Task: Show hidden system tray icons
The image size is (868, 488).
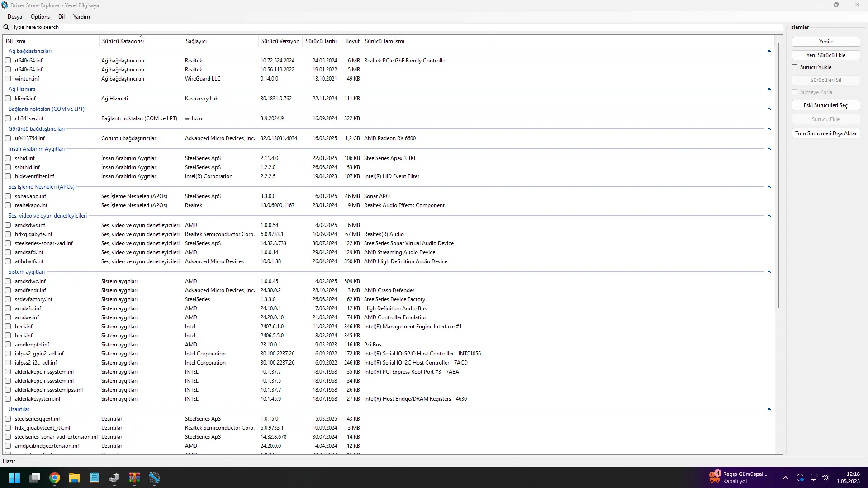Action: coord(786,478)
